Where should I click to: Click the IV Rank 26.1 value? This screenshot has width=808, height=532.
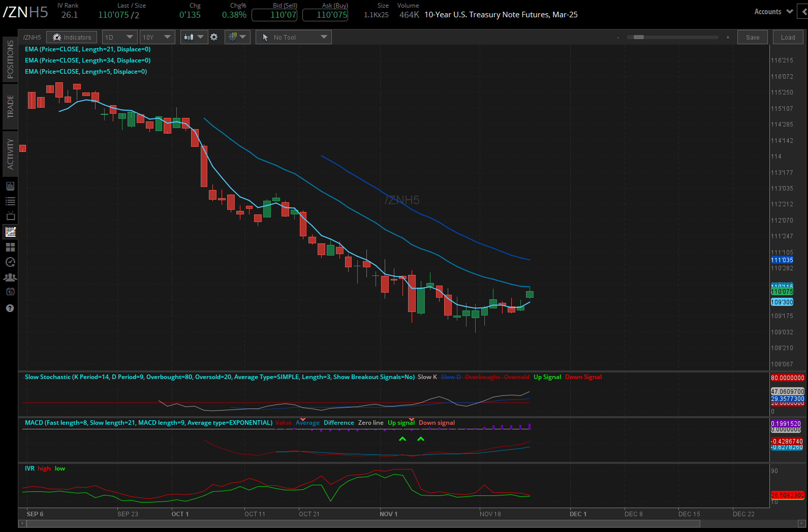click(70, 15)
